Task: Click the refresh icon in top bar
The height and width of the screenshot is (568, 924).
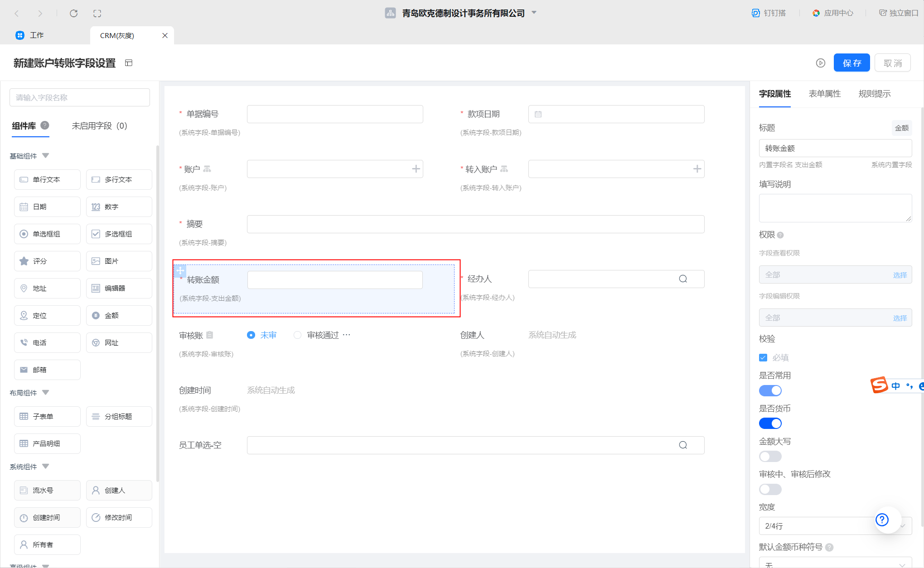Action: pos(73,13)
